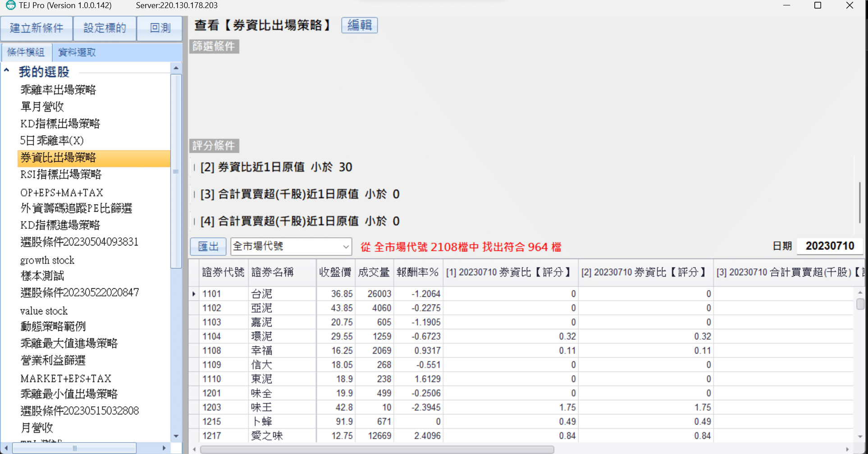Viewport: 868px width, 454px height.
Task: Switch to the 條件模組 tab
Action: (x=26, y=53)
